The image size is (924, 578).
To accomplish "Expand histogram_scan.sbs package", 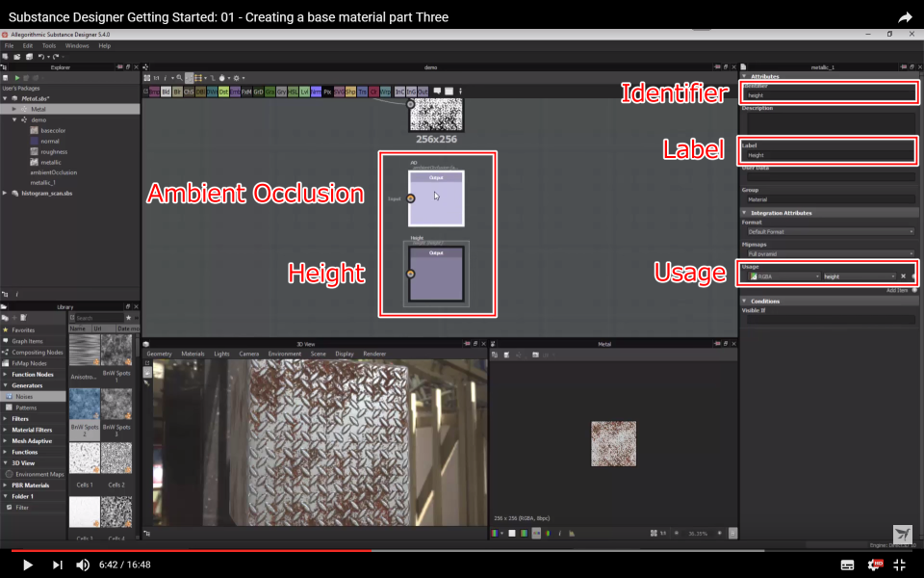I will pos(5,194).
